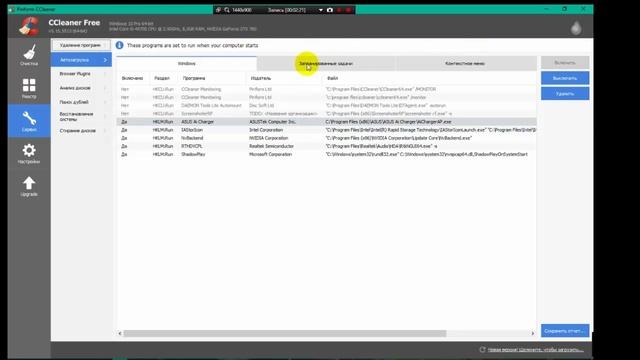
Task: Sort by Программа column header
Action: click(x=194, y=78)
